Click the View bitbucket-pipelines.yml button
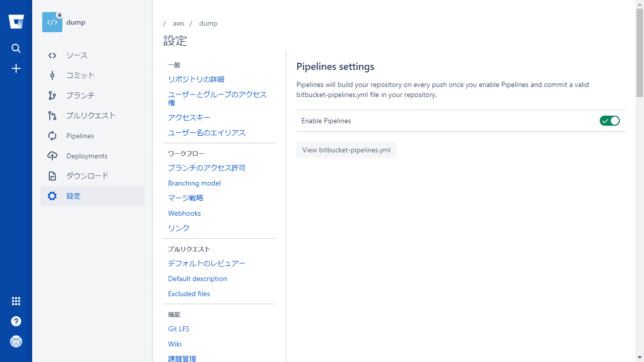Image resolution: width=644 pixels, height=362 pixels. (346, 150)
